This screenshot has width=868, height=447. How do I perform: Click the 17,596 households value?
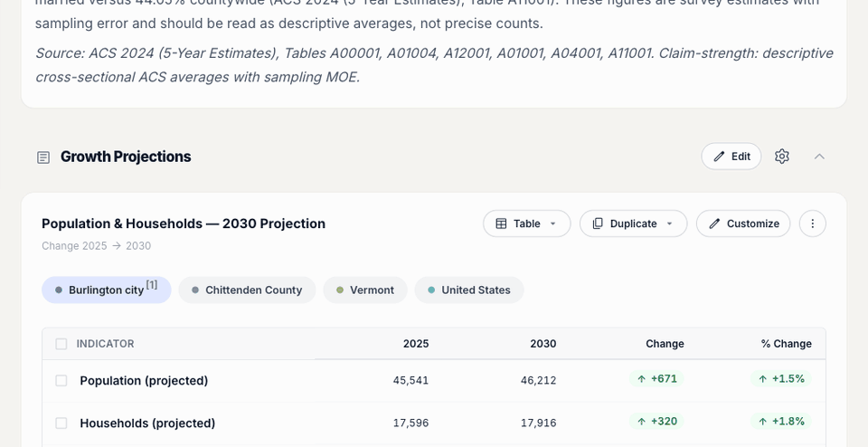coord(410,423)
